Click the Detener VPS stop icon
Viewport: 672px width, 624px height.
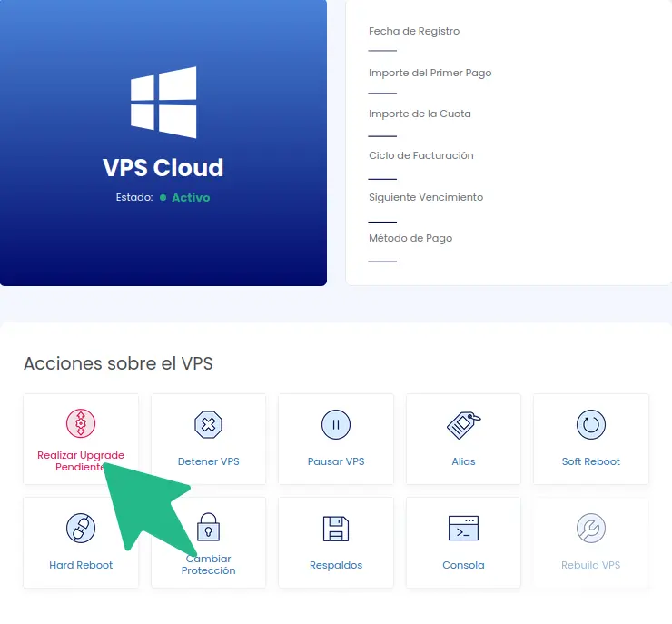[208, 424]
